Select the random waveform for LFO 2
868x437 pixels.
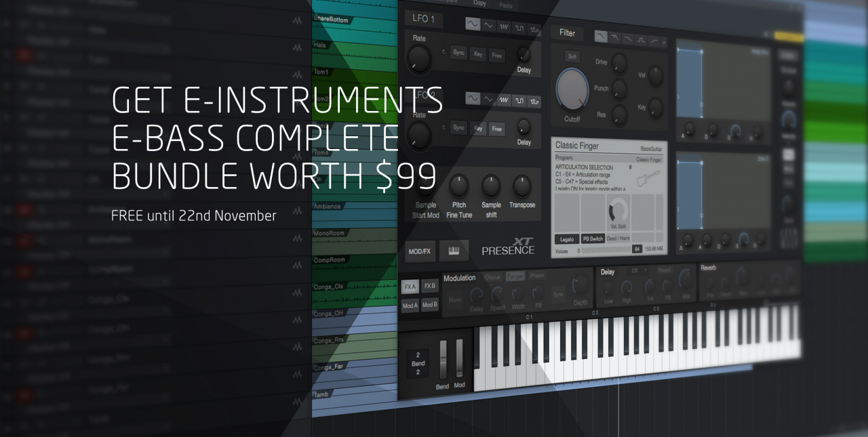click(535, 102)
